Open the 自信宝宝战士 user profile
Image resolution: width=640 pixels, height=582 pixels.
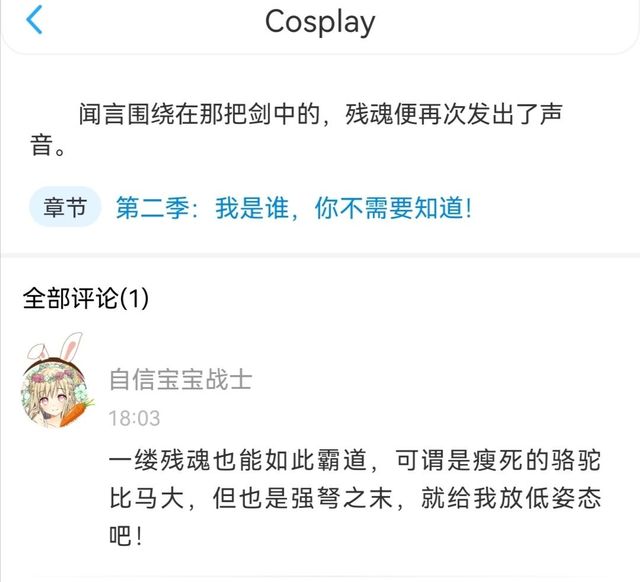pyautogui.click(x=180, y=379)
